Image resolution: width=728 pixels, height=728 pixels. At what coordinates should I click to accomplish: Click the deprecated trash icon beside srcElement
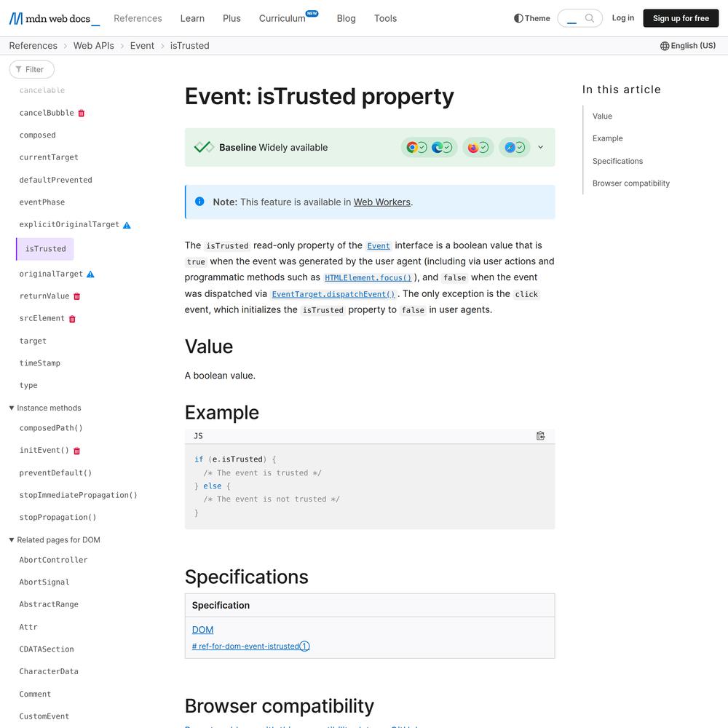pos(72,319)
